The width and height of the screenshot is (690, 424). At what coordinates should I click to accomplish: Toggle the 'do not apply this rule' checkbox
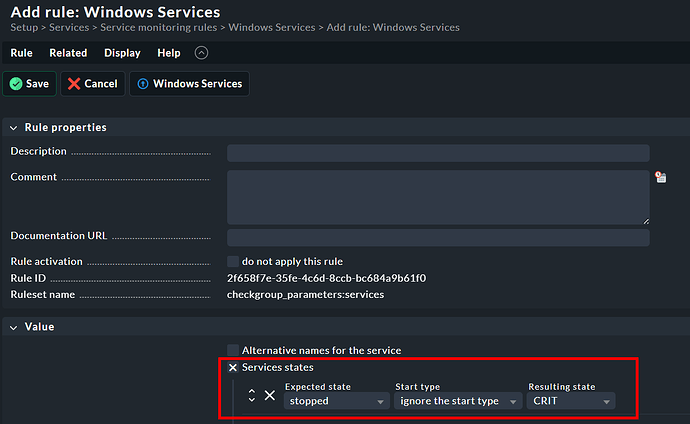click(x=233, y=261)
